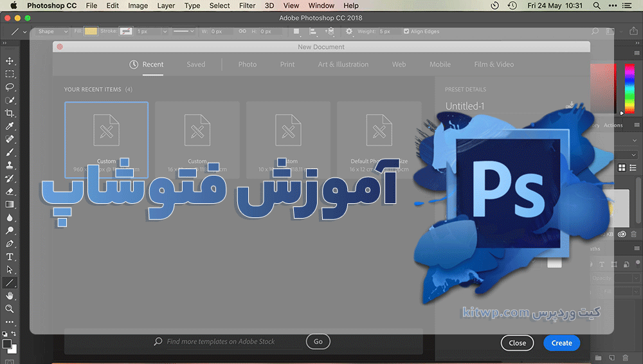The height and width of the screenshot is (364, 643).
Task: Open the stroke line style dropdown
Action: point(183,31)
